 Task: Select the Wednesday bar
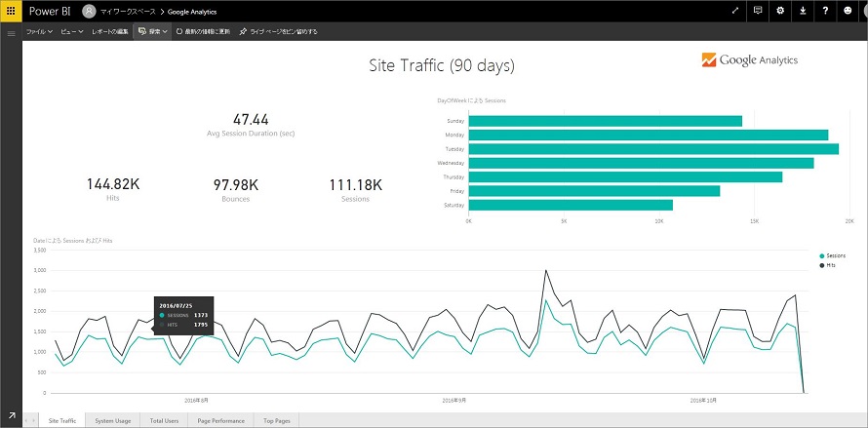point(641,163)
